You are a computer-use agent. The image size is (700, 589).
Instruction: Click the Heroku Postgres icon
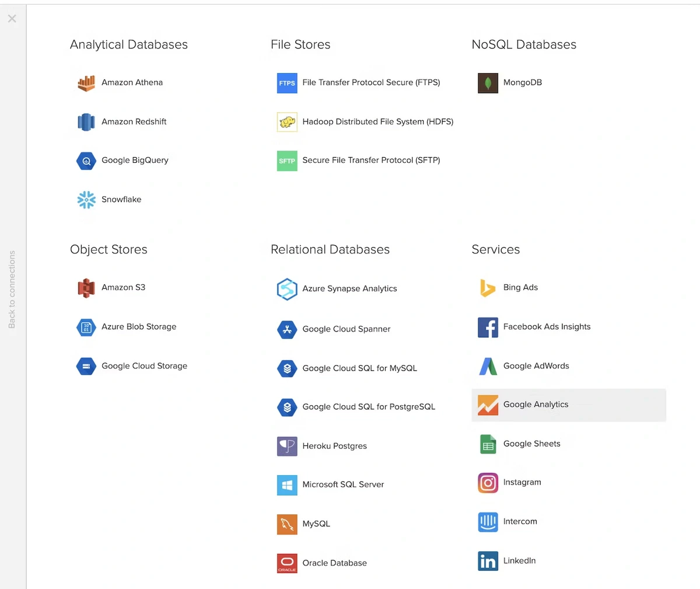(287, 446)
